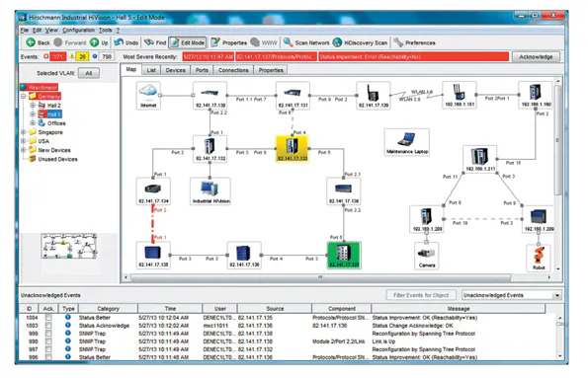Select device 82.141.17.138 on map
Image resolution: width=588 pixels, height=378 pixels.
click(344, 191)
